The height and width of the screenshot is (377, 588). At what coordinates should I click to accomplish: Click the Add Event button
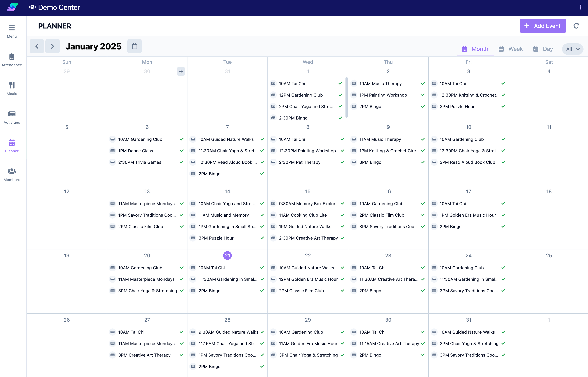tap(543, 26)
